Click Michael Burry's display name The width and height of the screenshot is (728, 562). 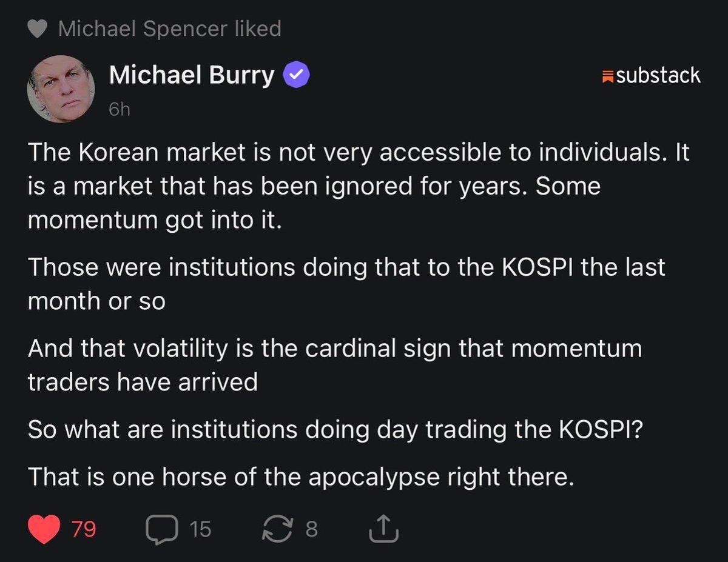point(191,75)
